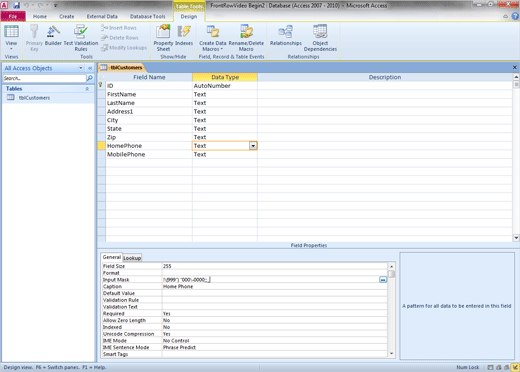This screenshot has width=520, height=372.
Task: Switch to the Database Tools tab
Action: [x=148, y=16]
